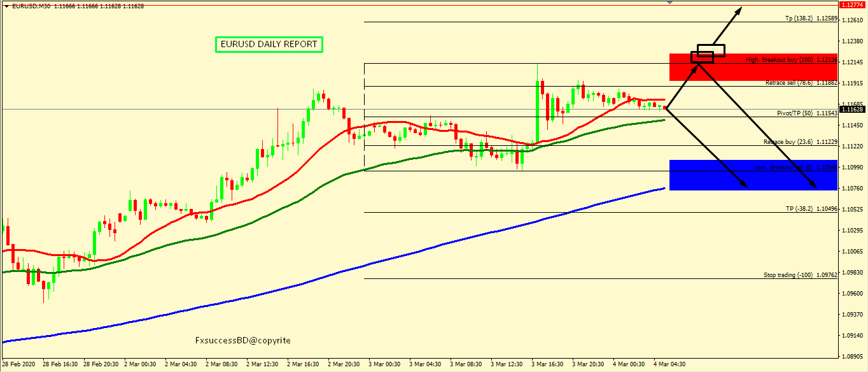Screen dimensions: 868x372
Task: Select the Tp (138.2) 1.12589 level label
Action: coord(810,18)
